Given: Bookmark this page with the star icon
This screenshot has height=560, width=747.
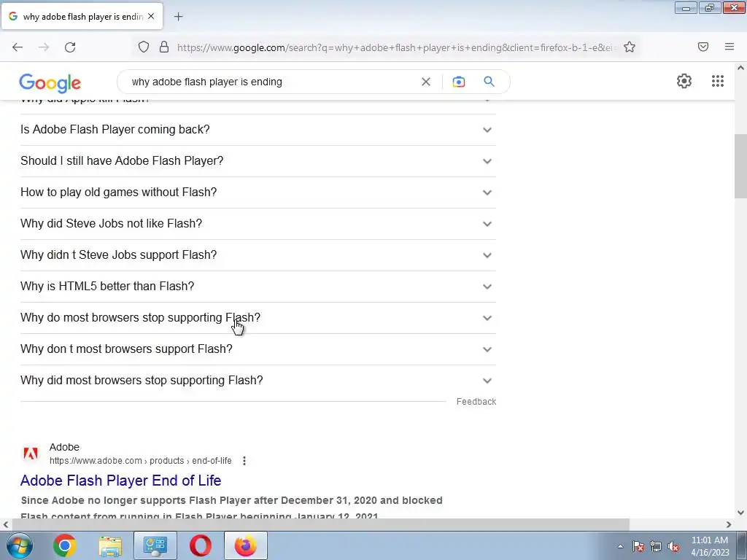Looking at the screenshot, I should (x=630, y=47).
